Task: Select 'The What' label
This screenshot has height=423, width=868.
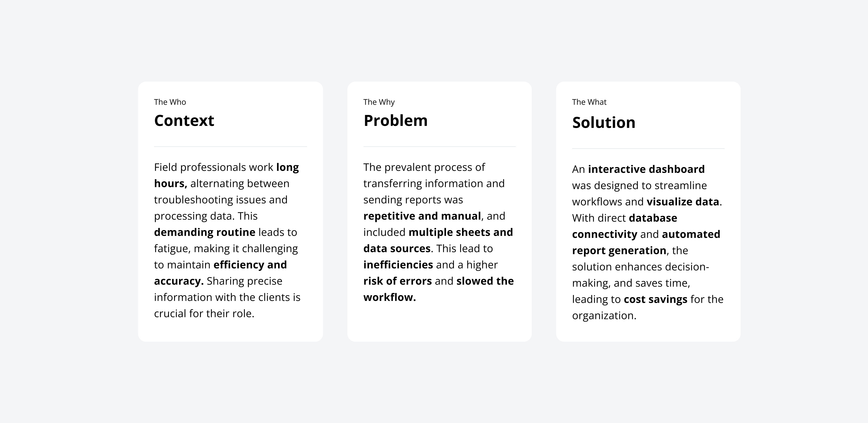Action: pyautogui.click(x=589, y=102)
